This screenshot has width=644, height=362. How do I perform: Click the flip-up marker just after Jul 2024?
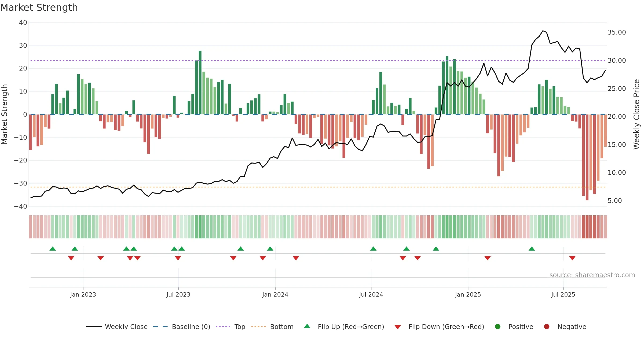373,249
